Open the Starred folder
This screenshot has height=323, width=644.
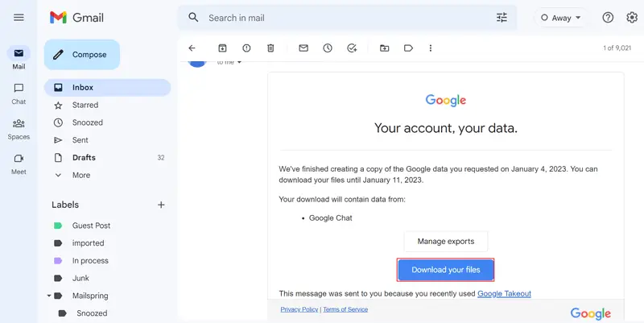[x=85, y=105]
